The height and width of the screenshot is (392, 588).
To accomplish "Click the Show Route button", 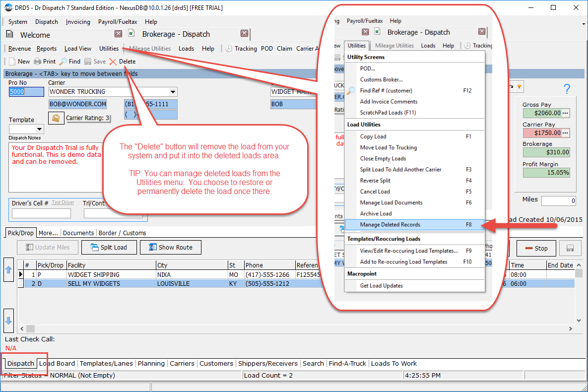I will (x=171, y=248).
